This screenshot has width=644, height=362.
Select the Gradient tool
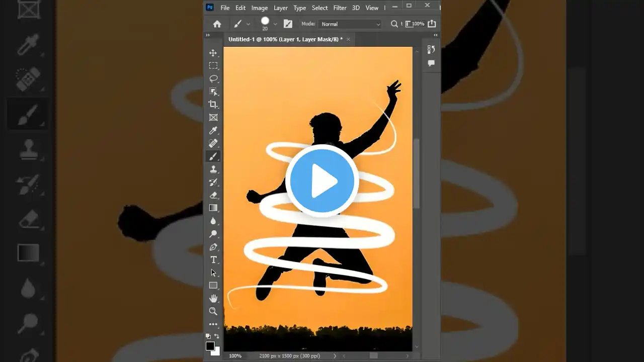213,208
